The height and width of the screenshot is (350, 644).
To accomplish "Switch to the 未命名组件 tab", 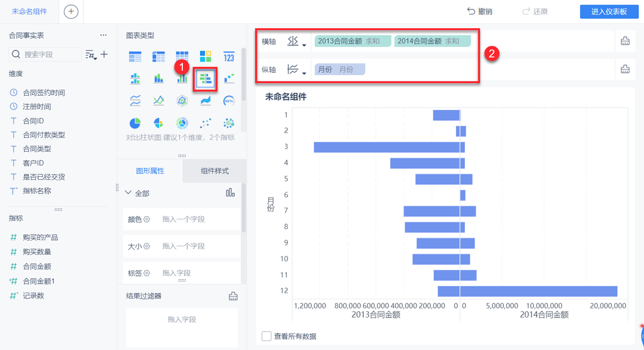I will pyautogui.click(x=29, y=11).
